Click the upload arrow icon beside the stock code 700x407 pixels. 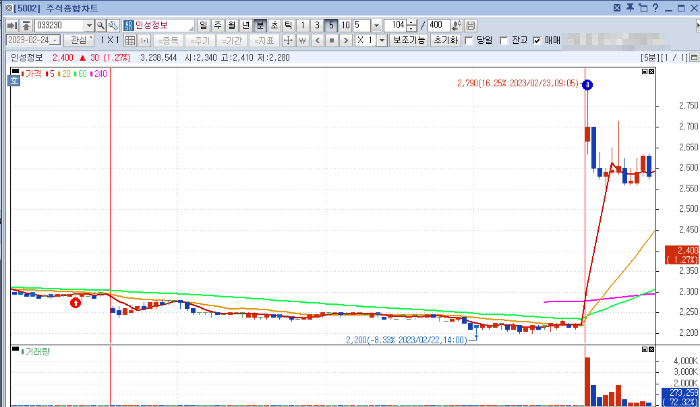(26, 25)
